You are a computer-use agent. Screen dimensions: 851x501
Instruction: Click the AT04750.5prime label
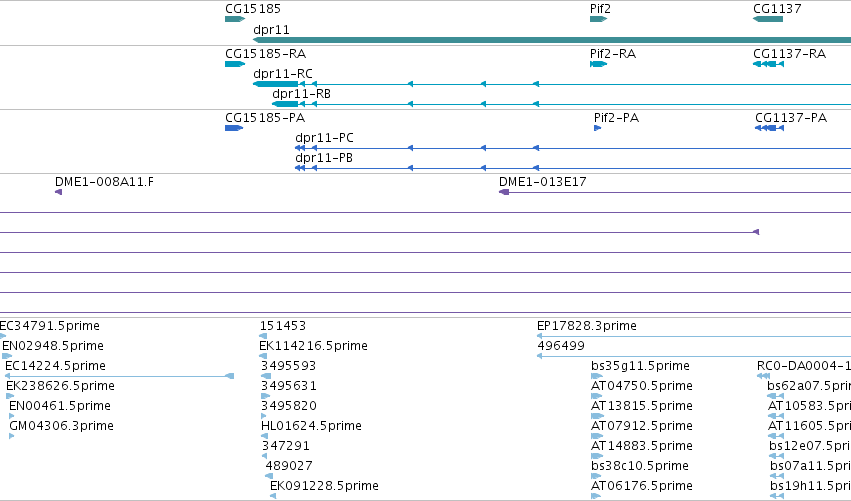[642, 386]
